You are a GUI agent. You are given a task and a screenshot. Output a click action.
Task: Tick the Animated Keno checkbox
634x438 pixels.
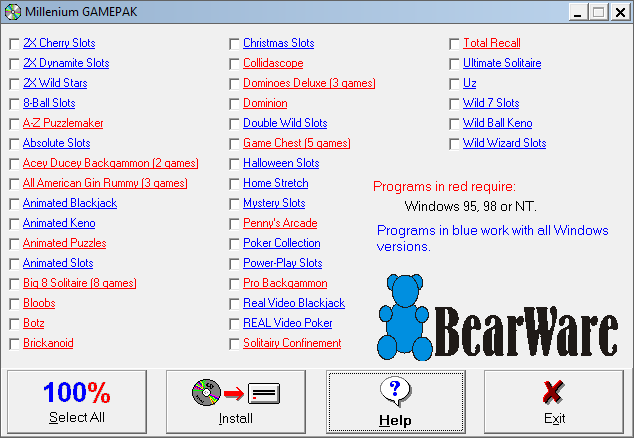pos(14,224)
